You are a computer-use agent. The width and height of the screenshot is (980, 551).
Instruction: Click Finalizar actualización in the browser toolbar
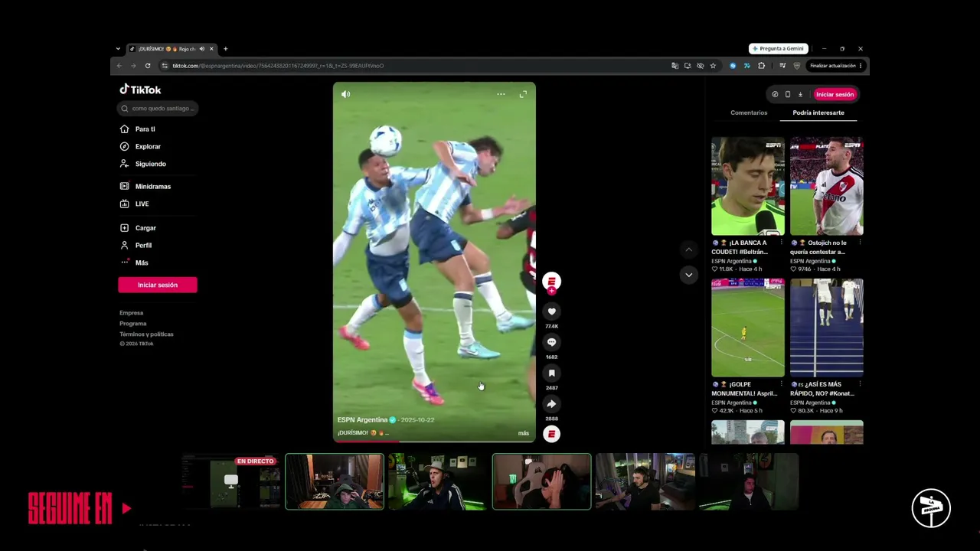coord(836,66)
